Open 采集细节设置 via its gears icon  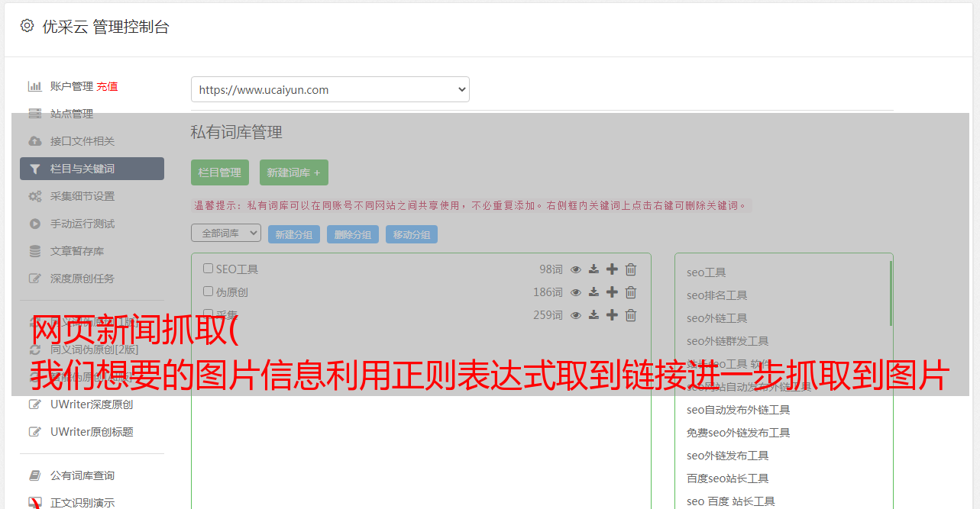pyautogui.click(x=34, y=196)
